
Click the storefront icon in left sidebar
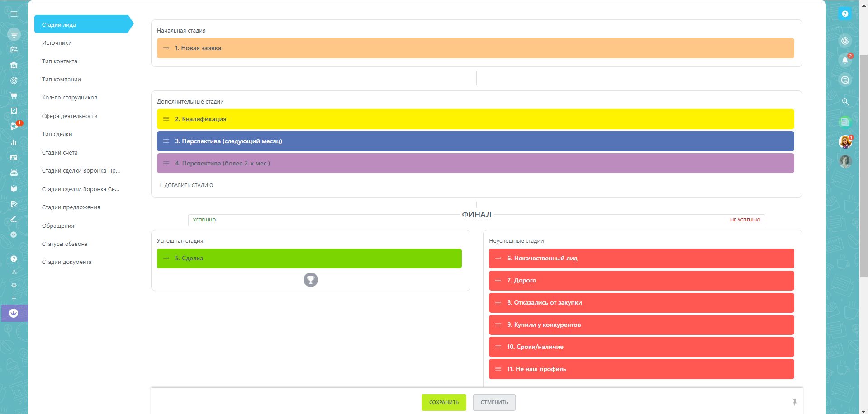coord(14,65)
